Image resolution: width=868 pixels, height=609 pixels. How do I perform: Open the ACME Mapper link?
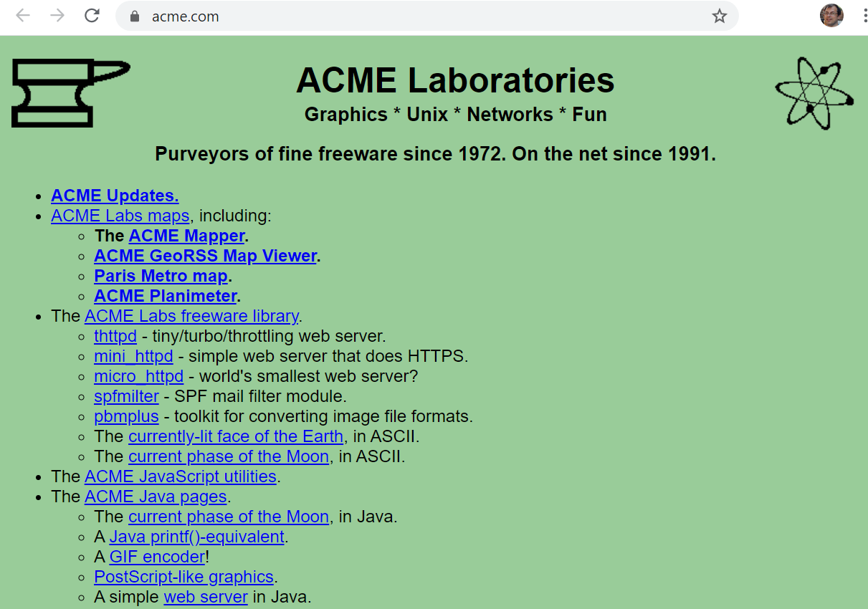click(x=187, y=236)
